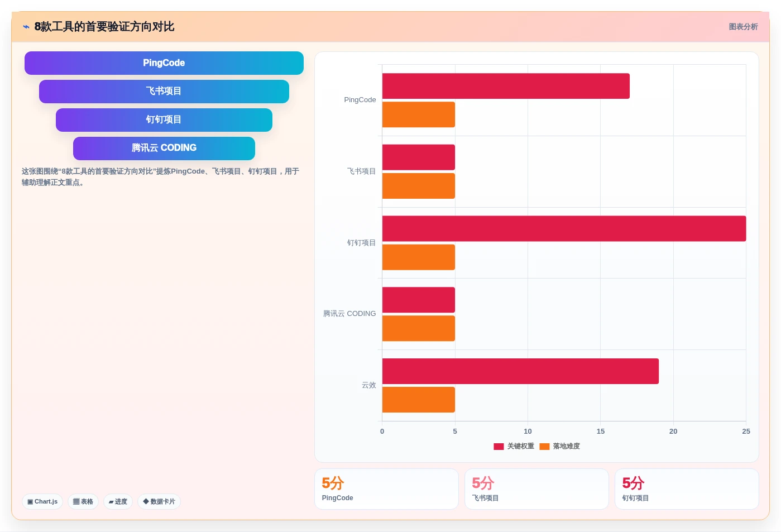This screenshot has width=781, height=532.
Task: Click the 飞书项目 y-axis label
Action: tap(361, 171)
